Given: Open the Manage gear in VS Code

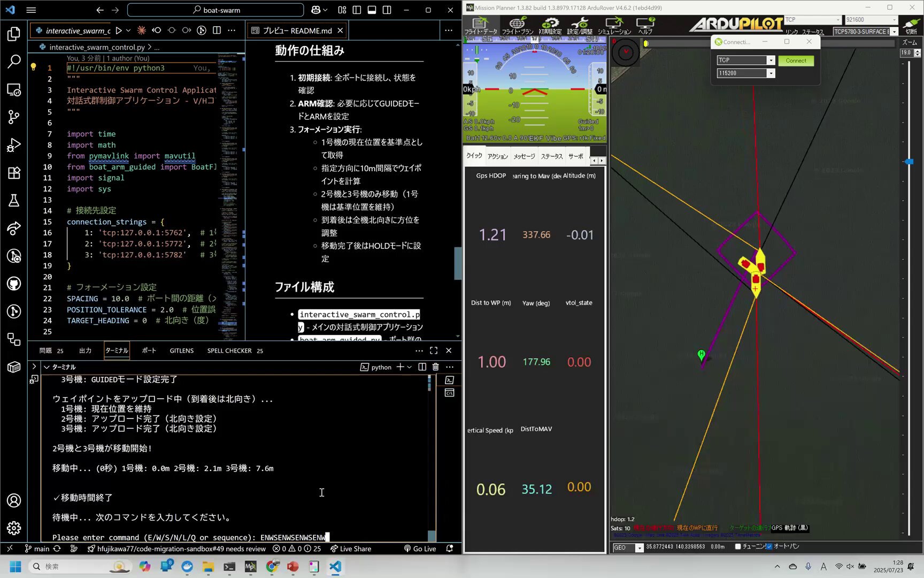Looking at the screenshot, I should coord(14,528).
